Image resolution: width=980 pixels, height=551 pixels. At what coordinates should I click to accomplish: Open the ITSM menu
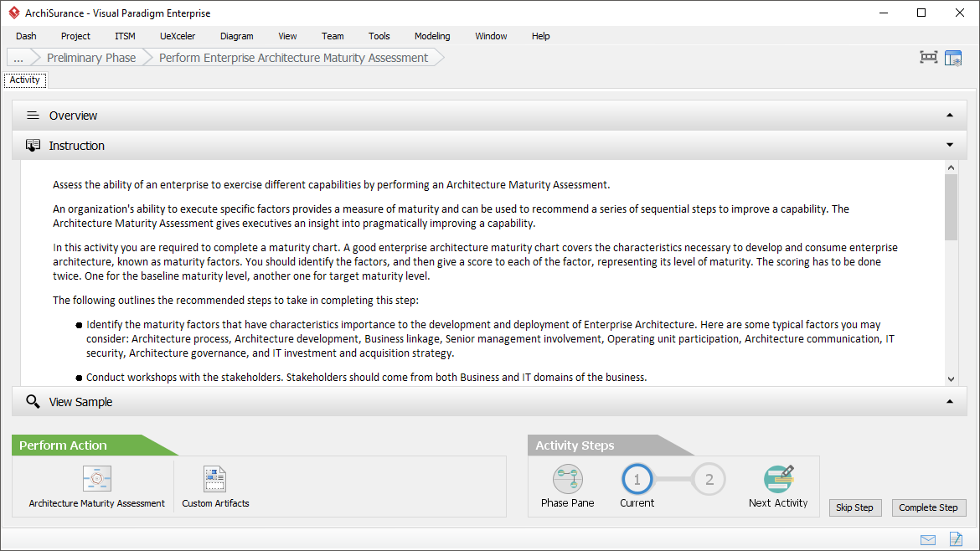(x=125, y=36)
